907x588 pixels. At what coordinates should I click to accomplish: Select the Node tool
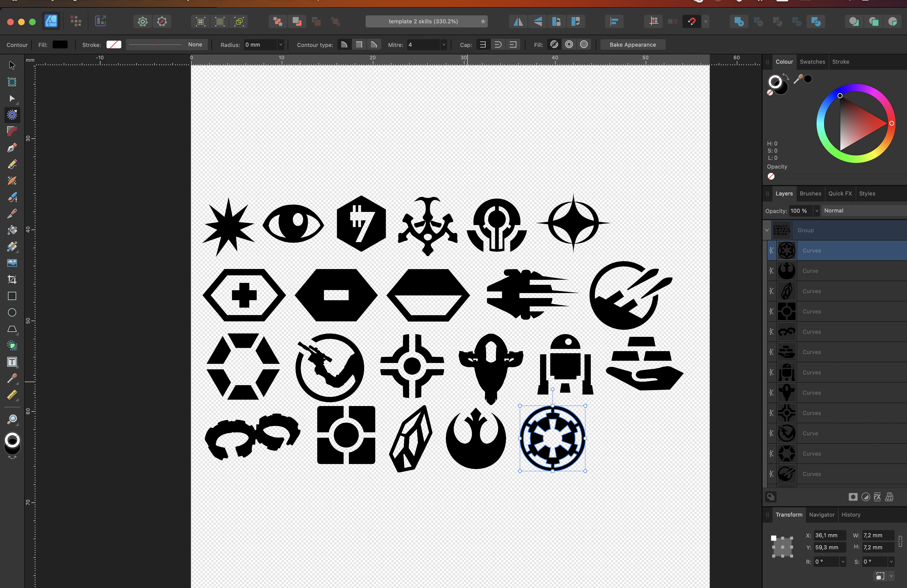pyautogui.click(x=12, y=98)
